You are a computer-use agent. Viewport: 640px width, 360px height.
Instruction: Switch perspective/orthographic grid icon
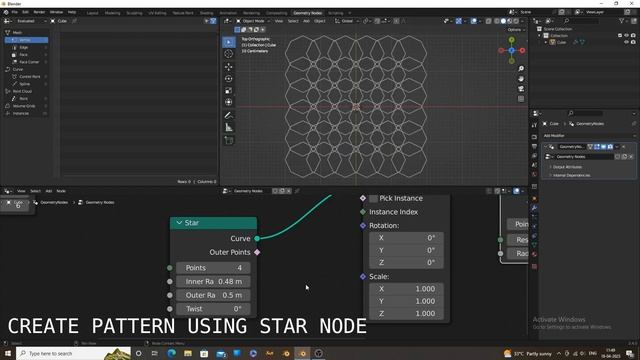(521, 99)
